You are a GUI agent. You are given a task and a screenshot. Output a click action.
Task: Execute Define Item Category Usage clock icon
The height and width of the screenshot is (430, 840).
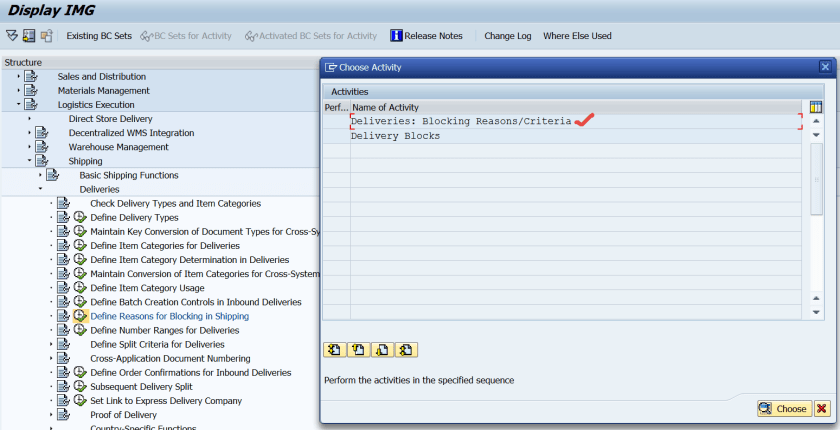pyautogui.click(x=80, y=288)
